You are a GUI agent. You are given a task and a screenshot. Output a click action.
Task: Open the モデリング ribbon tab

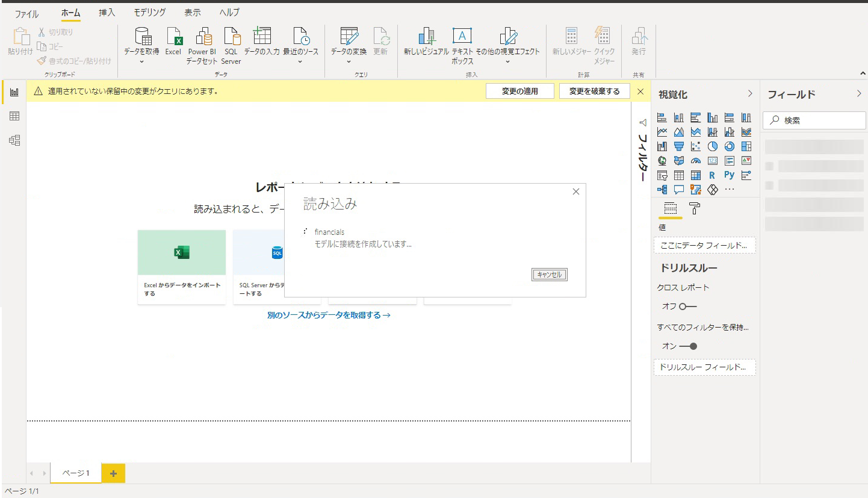click(149, 12)
